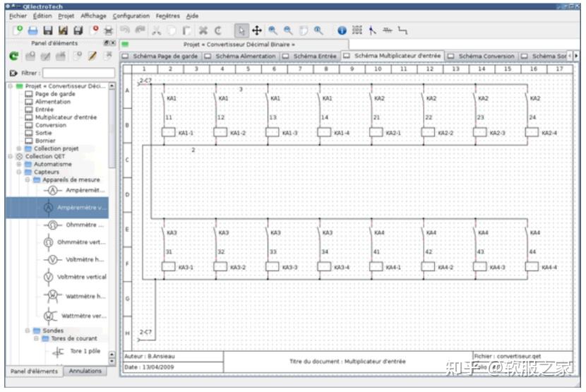Click the right arrow scrolling the diagram tabs
This screenshot has height=392, width=586.
coord(576,56)
